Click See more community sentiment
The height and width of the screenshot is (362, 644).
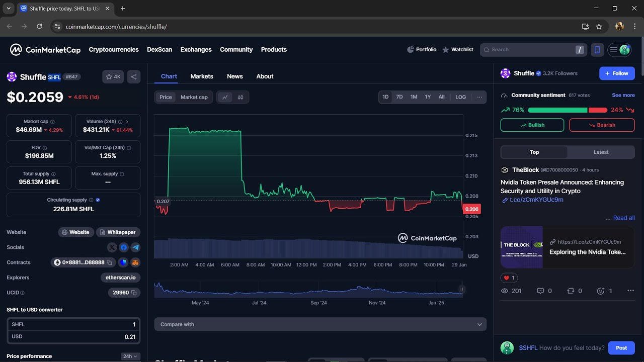pos(623,95)
